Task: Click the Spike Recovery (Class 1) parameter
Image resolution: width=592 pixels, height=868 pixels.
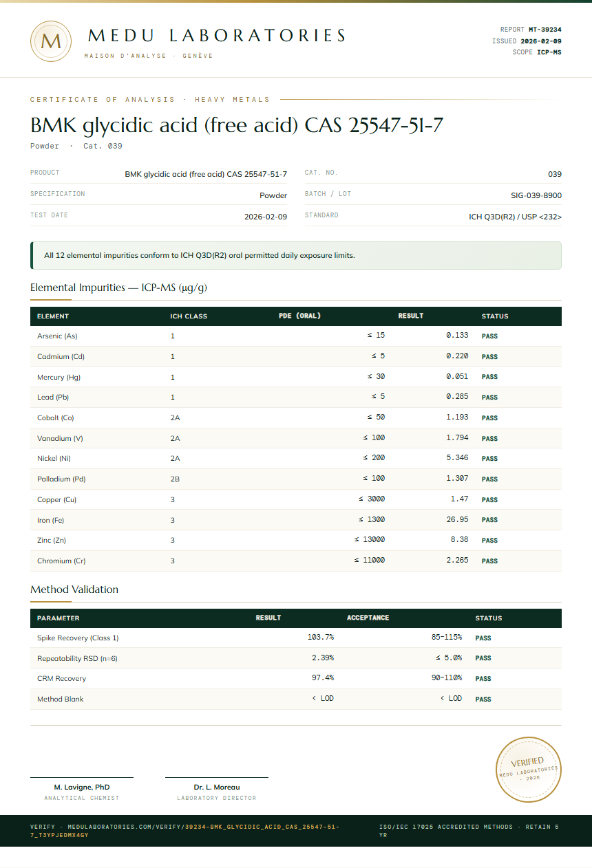Action: point(78,638)
